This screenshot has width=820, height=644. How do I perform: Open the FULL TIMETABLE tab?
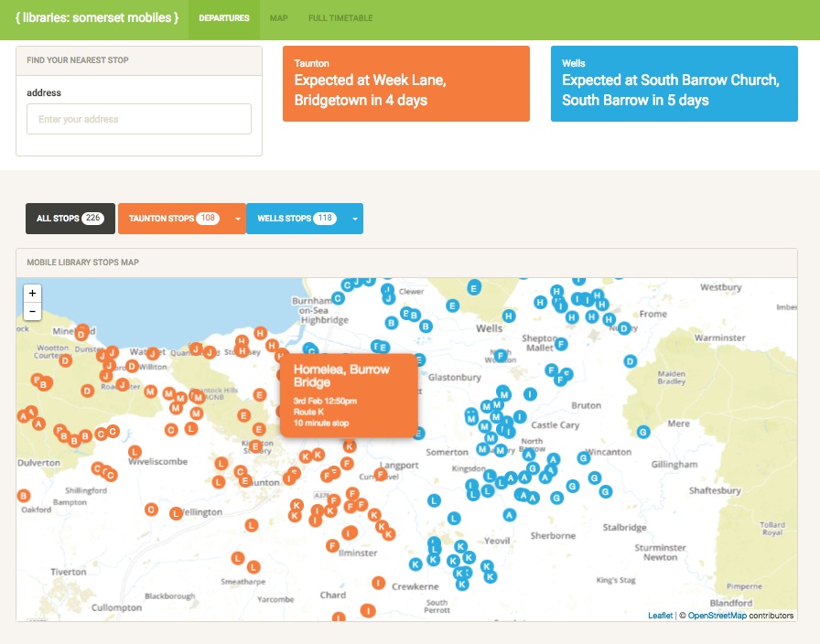[x=340, y=17]
